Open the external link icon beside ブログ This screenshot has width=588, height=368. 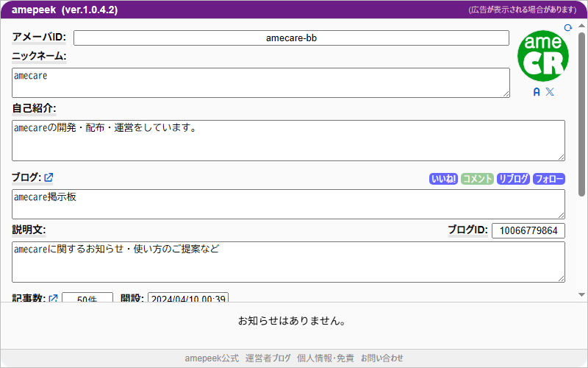point(49,177)
